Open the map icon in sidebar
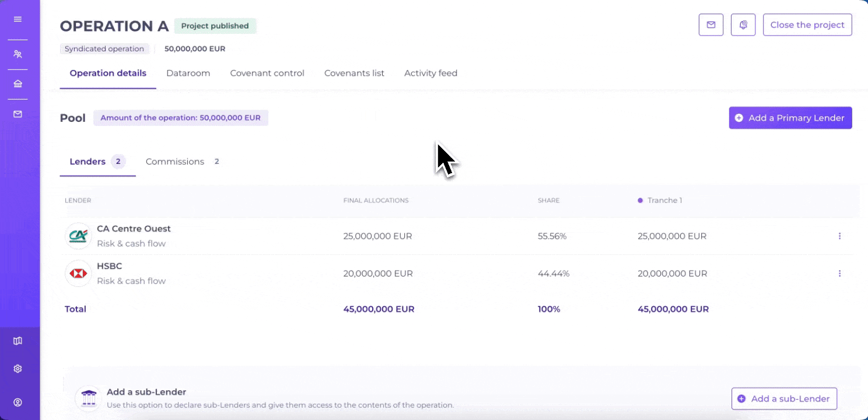The width and height of the screenshot is (868, 420). pos(17,341)
